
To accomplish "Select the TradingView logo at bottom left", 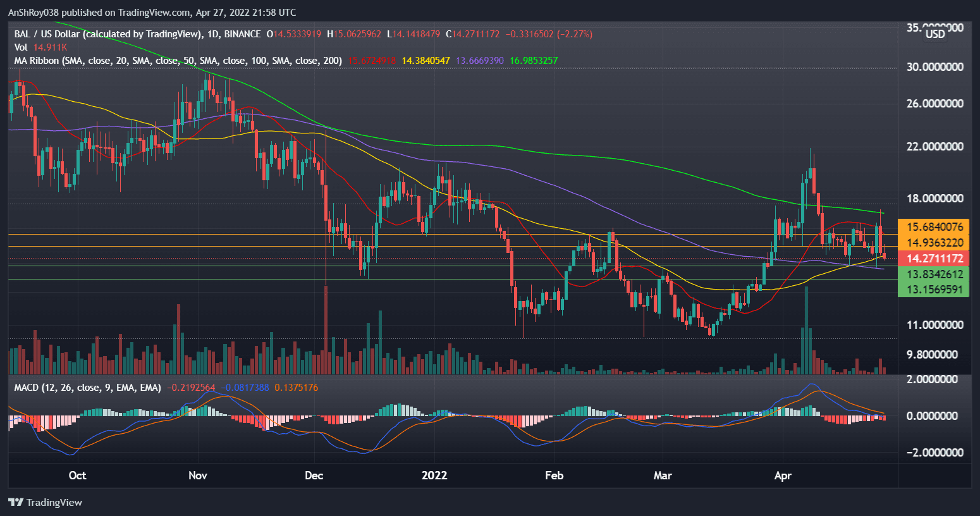I will (x=44, y=502).
